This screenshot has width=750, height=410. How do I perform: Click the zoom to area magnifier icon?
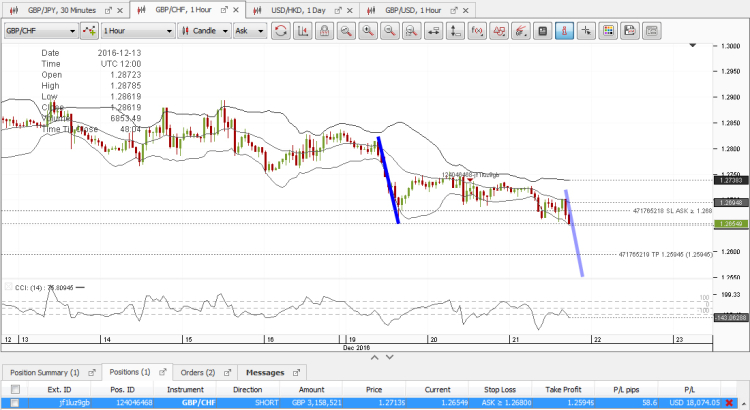pos(411,31)
